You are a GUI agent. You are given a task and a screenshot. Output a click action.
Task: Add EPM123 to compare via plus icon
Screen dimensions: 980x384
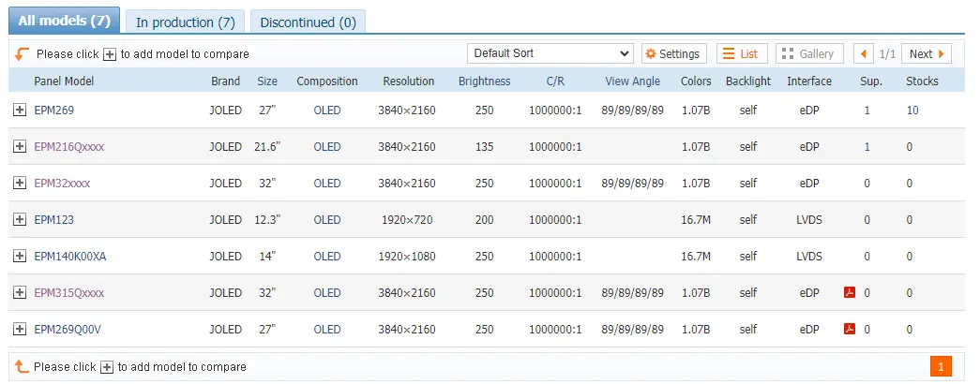(x=20, y=220)
